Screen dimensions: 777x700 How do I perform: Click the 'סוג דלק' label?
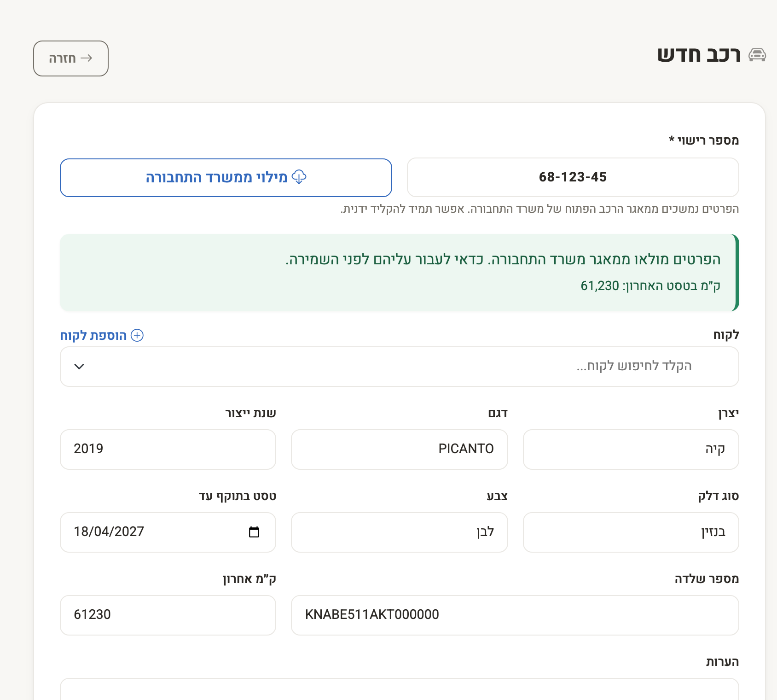click(x=718, y=496)
